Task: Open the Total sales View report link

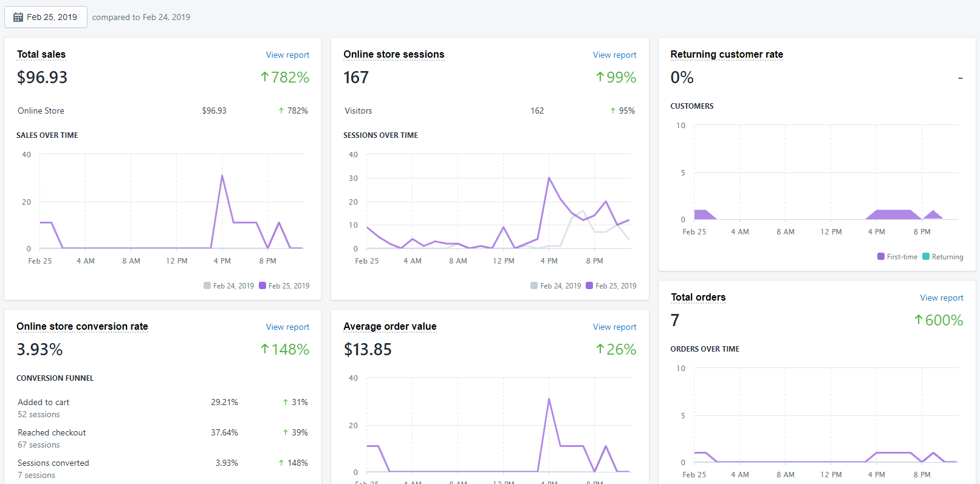Action: [287, 55]
